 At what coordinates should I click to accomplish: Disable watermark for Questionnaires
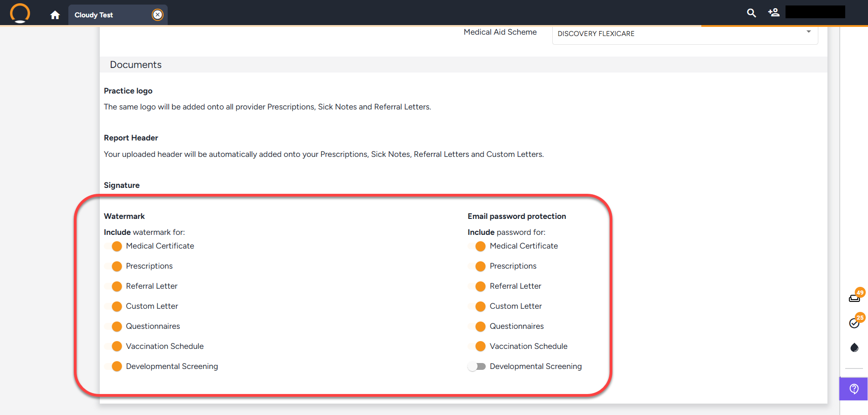coord(113,327)
